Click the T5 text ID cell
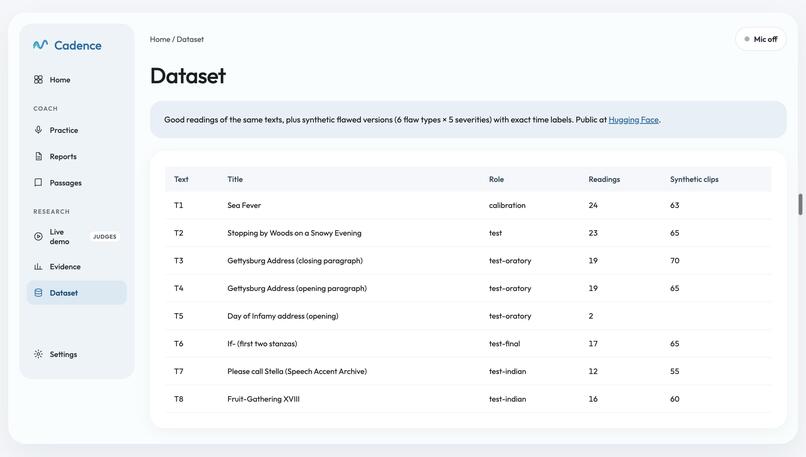 tap(178, 316)
